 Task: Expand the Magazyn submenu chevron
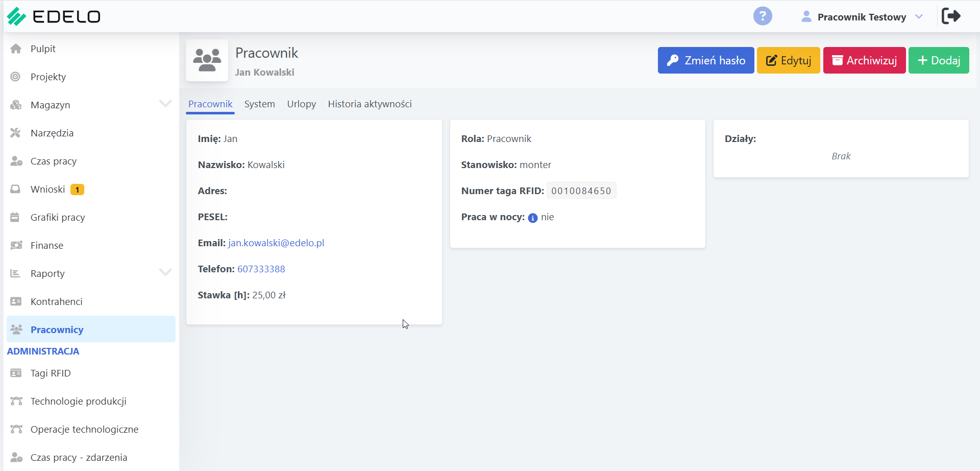click(165, 104)
